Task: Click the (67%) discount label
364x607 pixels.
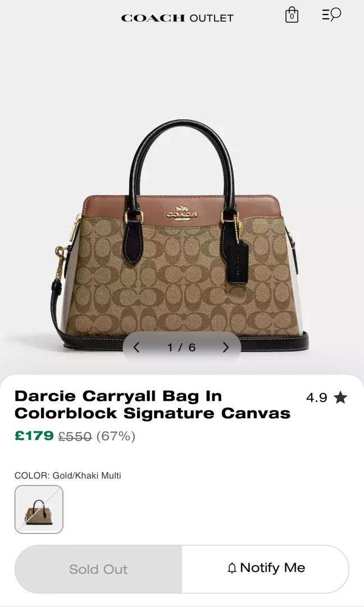Action: pos(116,436)
